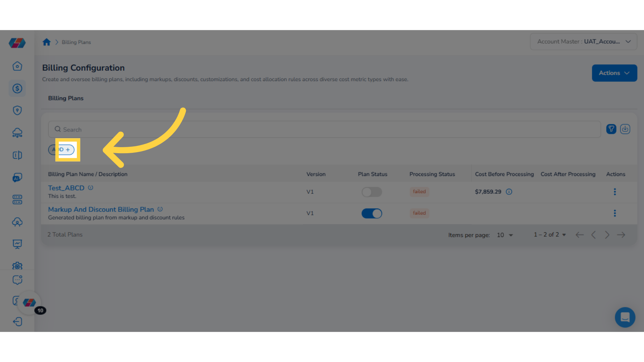Image resolution: width=644 pixels, height=362 pixels.
Task: Click info icon next to Test_ABCD
Action: point(91,188)
